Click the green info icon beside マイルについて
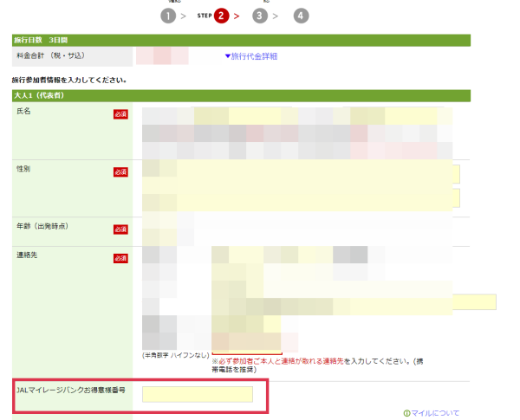This screenshot has width=520, height=420. tap(406, 413)
